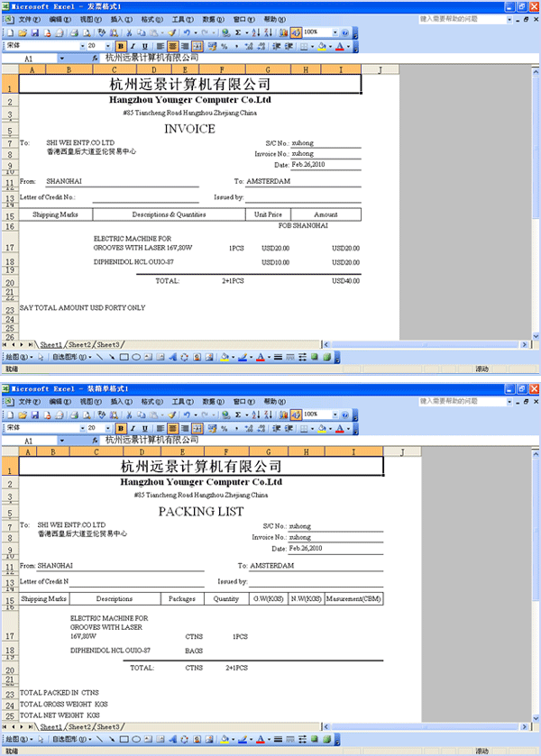Open 数据 menu in invoice window

click(213, 19)
